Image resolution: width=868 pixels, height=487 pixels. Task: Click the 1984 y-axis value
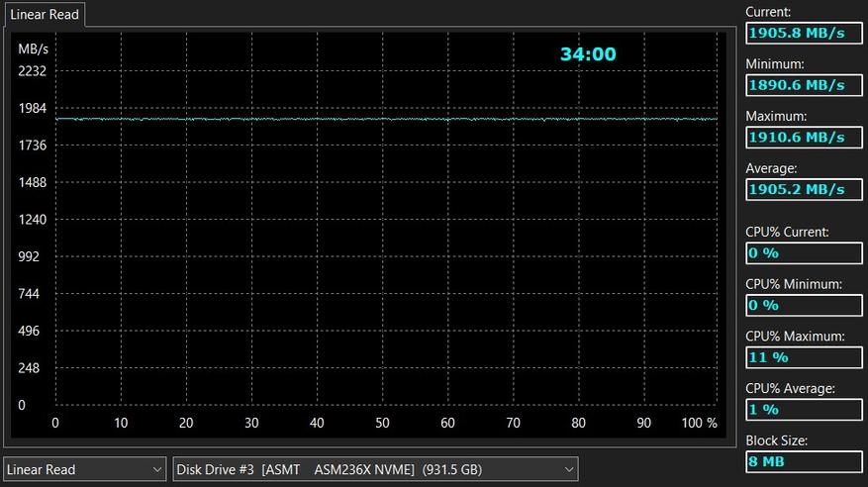click(x=32, y=108)
